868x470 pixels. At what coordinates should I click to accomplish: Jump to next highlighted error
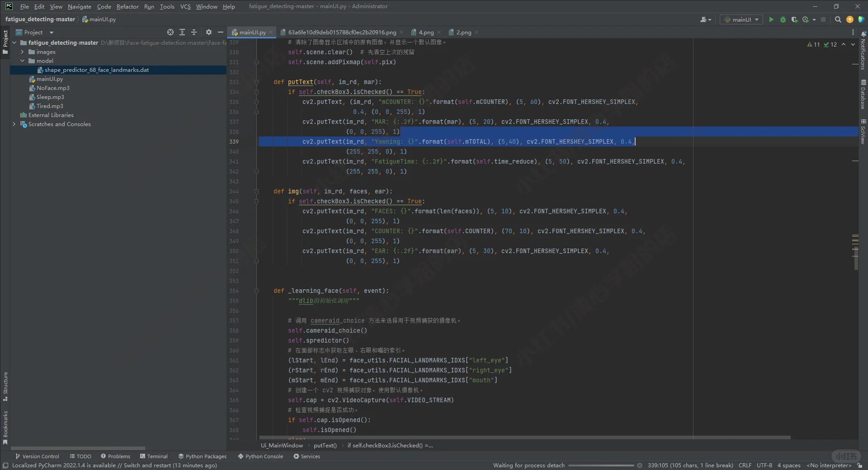tap(853, 44)
